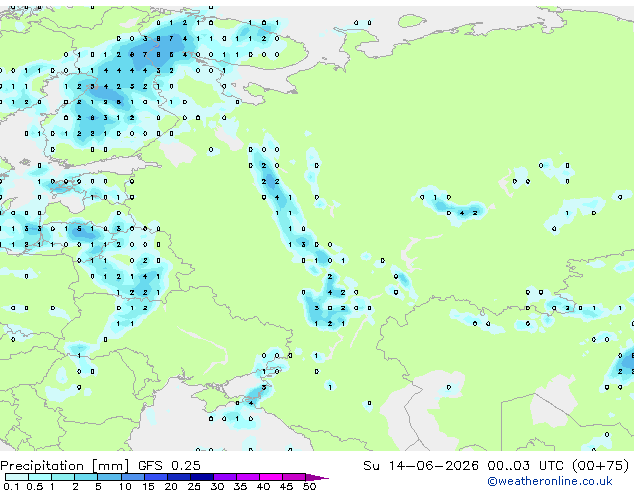
Task: Click the 'GFS 0.25' model label
Action: 169,466
